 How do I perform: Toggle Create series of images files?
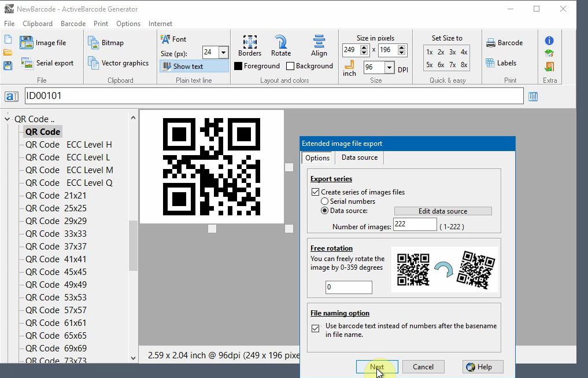(x=315, y=192)
